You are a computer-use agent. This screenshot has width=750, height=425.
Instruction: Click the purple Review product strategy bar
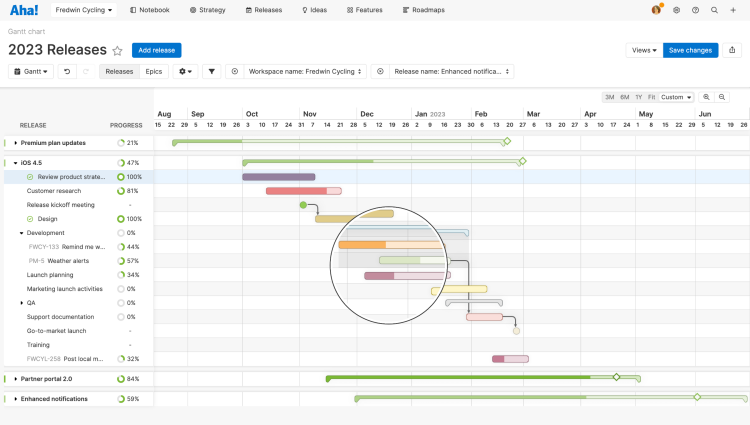tap(279, 177)
